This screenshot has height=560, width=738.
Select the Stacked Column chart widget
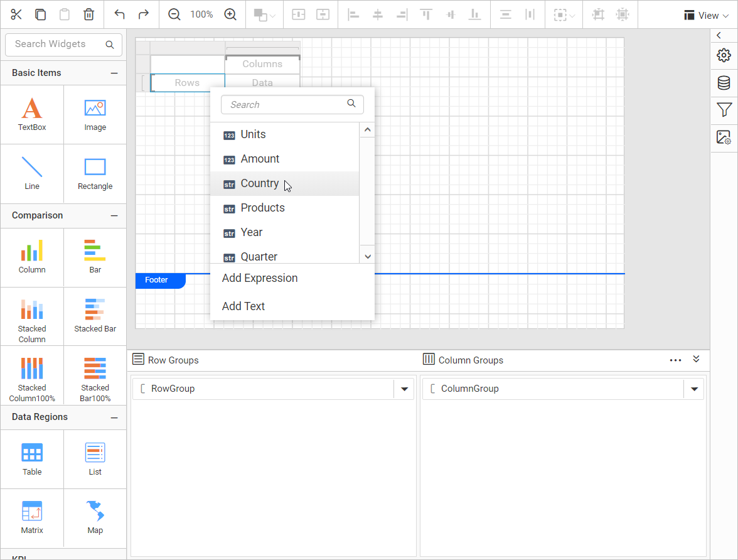(x=32, y=316)
